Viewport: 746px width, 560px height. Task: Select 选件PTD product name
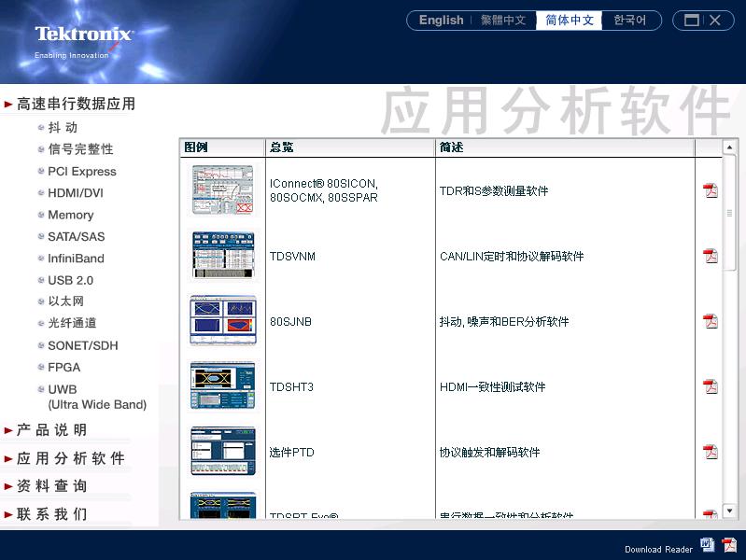(x=291, y=452)
